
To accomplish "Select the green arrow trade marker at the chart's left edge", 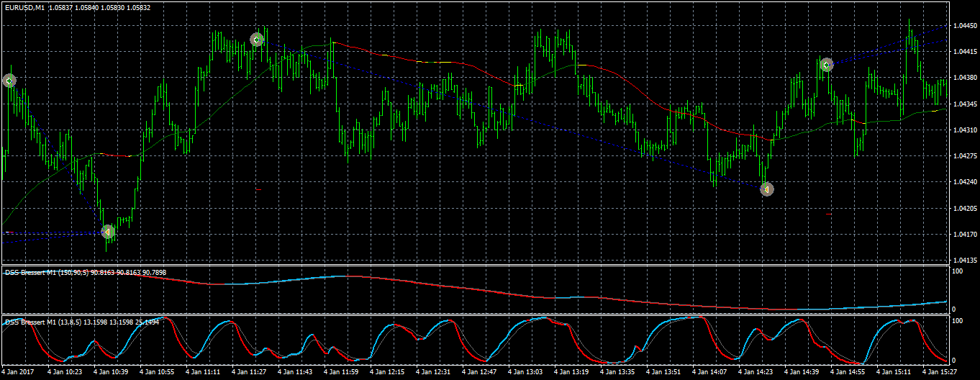I will pyautogui.click(x=9, y=81).
